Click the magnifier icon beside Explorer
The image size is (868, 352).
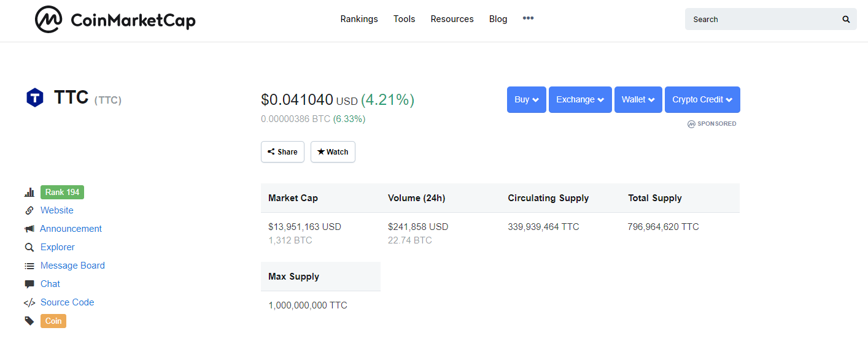[x=29, y=247]
